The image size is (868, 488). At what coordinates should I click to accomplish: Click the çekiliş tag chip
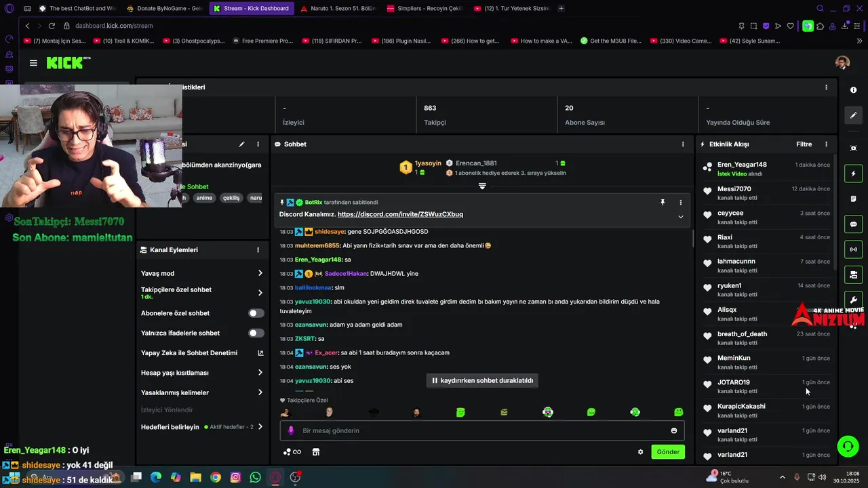231,198
